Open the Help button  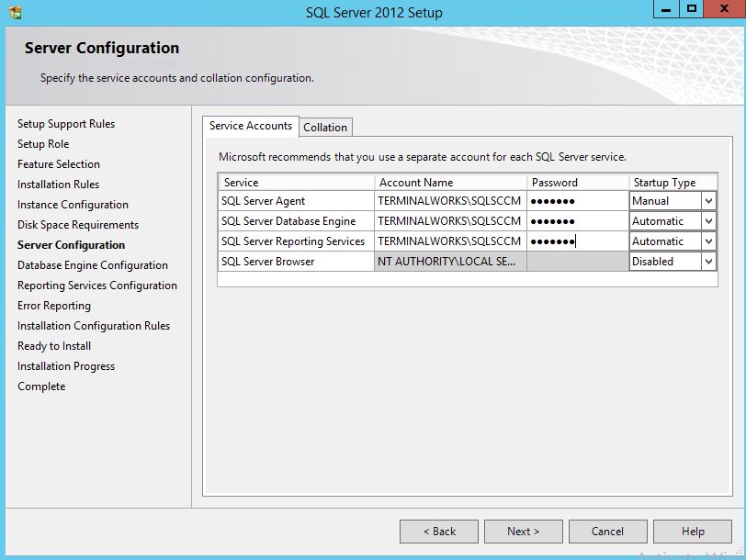693,531
